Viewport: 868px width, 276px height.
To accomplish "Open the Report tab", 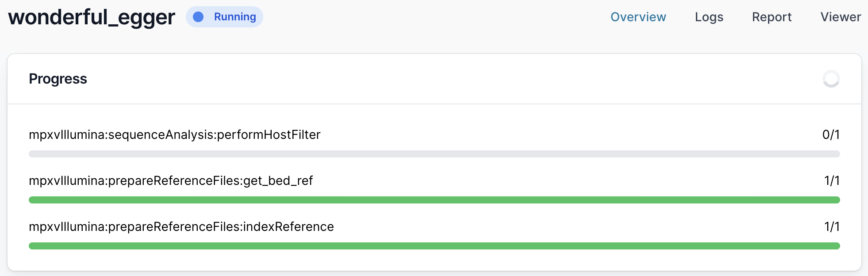I will pyautogui.click(x=772, y=17).
